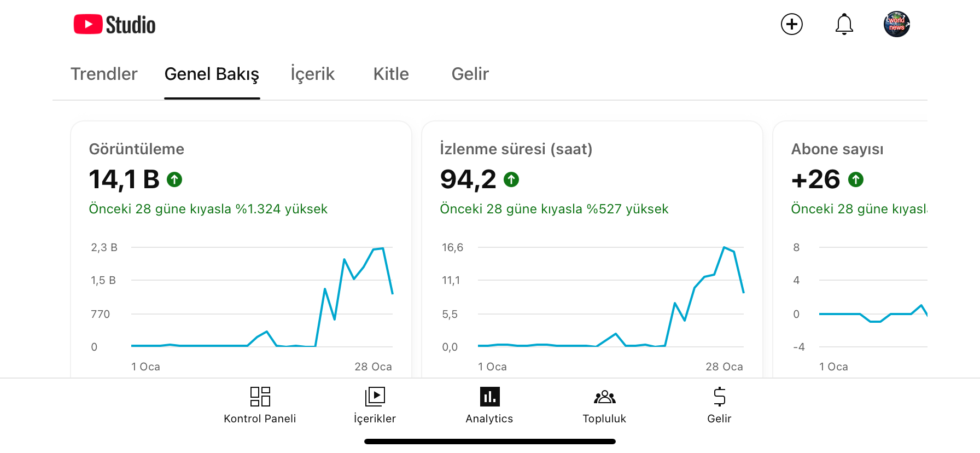
Task: Tap the green up arrow beside 14,1 B
Action: 174,179
